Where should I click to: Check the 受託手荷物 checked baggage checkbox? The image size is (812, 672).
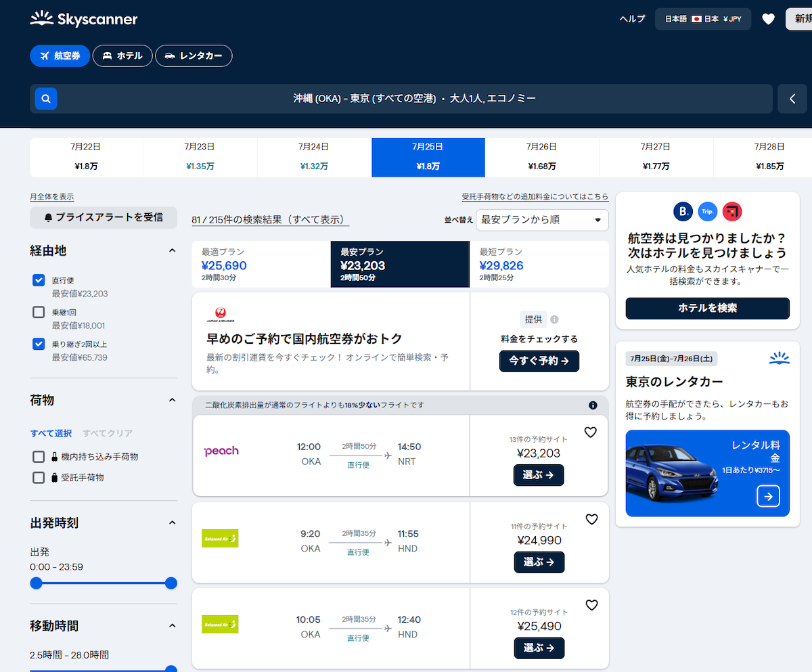pyautogui.click(x=39, y=477)
